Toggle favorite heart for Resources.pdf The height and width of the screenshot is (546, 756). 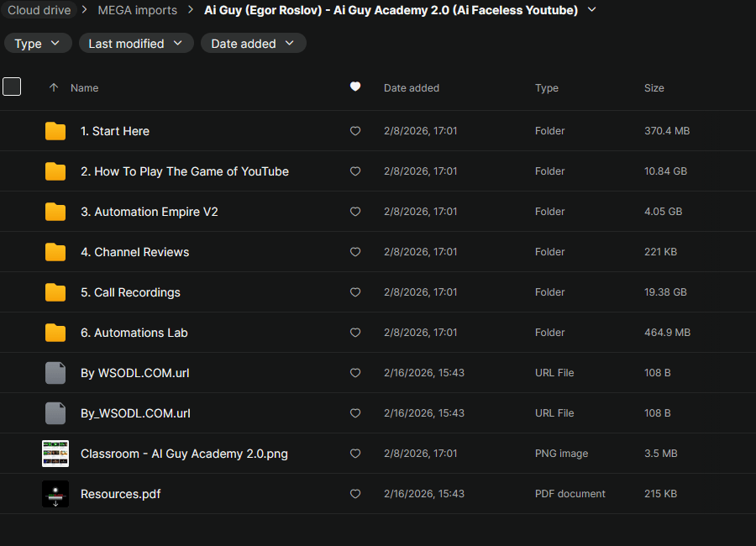coord(355,494)
